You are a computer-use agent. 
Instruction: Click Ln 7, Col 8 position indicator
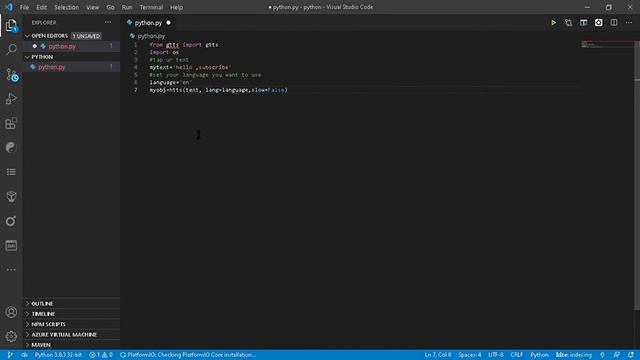coord(438,355)
